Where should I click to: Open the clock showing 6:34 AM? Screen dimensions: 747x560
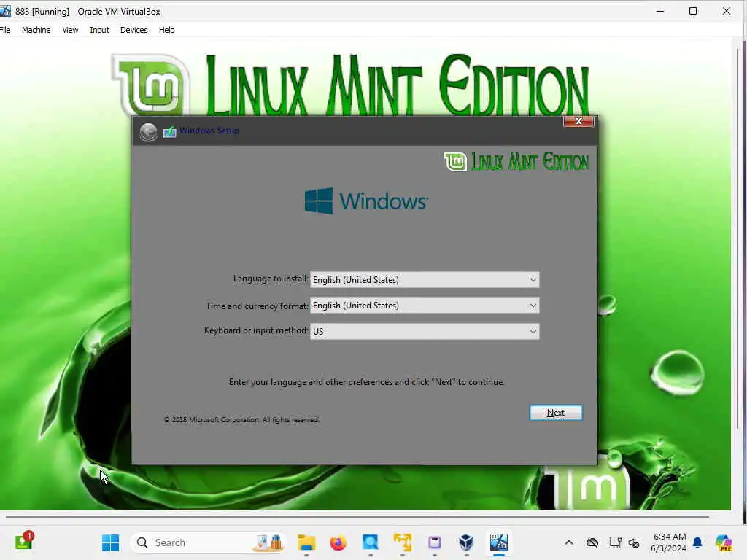pos(669,542)
